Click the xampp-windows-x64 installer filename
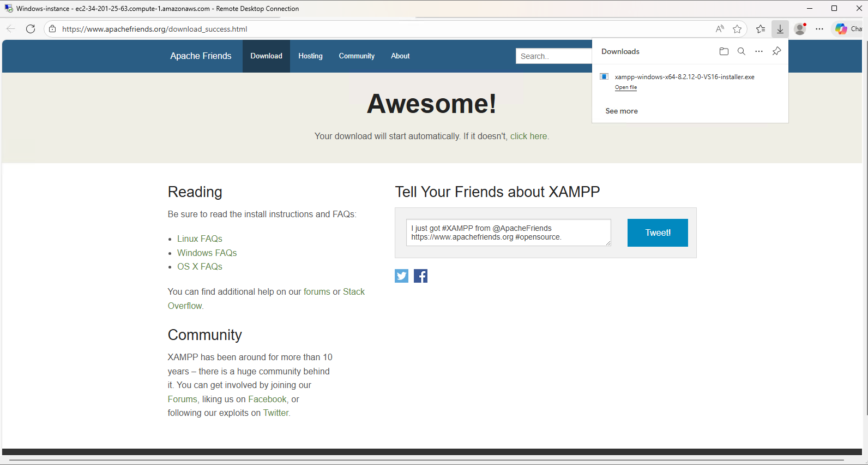This screenshot has height=465, width=868. (x=685, y=77)
